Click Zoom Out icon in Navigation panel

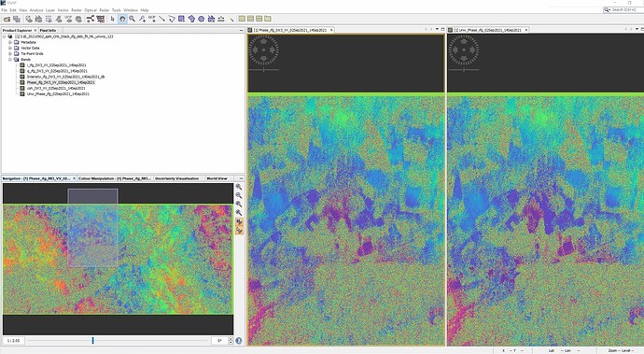(x=239, y=196)
